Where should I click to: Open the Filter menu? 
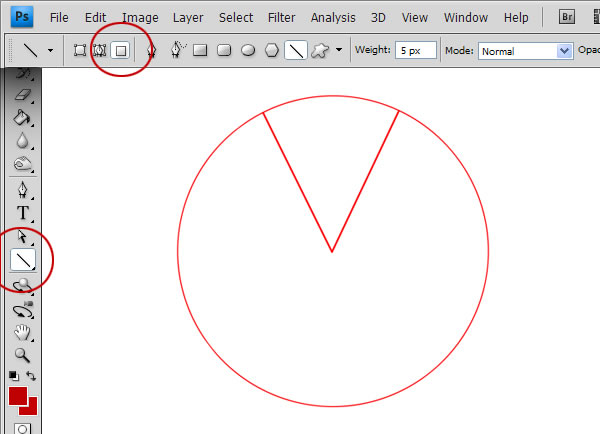(x=281, y=18)
